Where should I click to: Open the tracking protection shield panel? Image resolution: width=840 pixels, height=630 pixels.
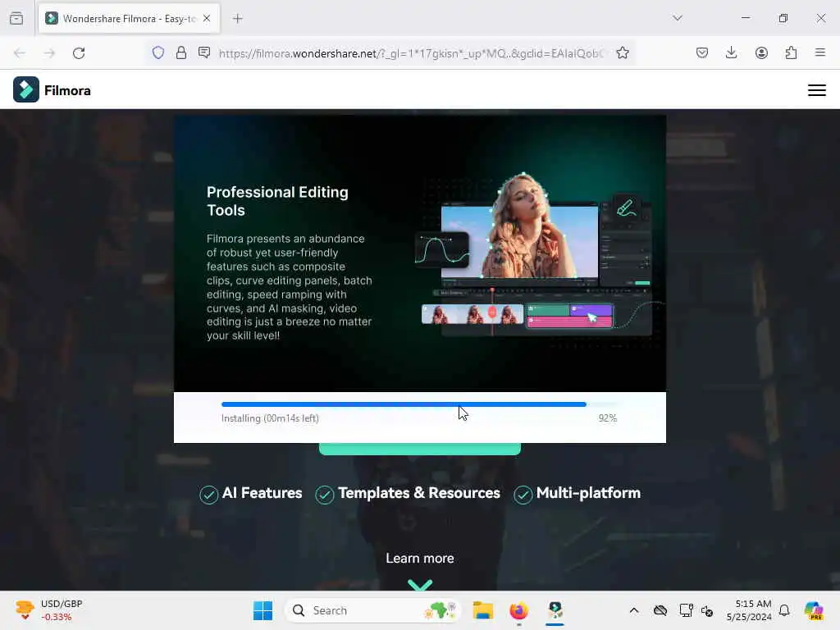pyautogui.click(x=158, y=52)
